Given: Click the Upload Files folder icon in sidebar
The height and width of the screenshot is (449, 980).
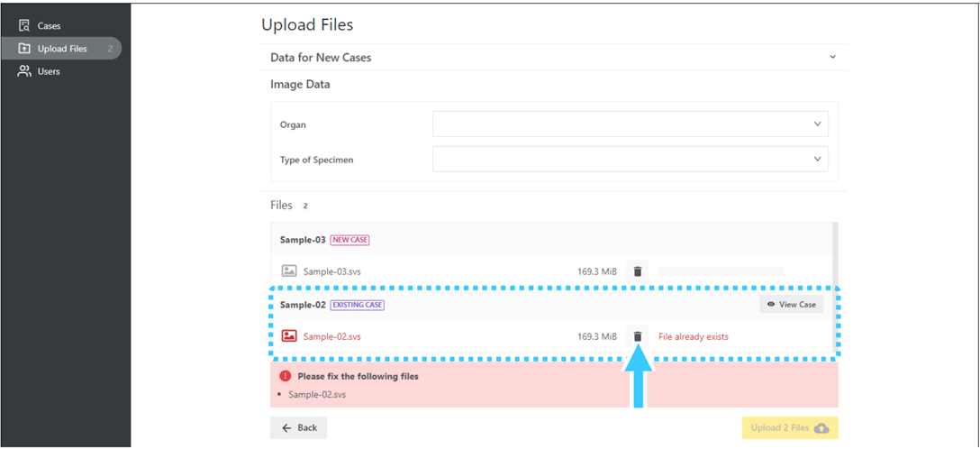Looking at the screenshot, I should [24, 49].
